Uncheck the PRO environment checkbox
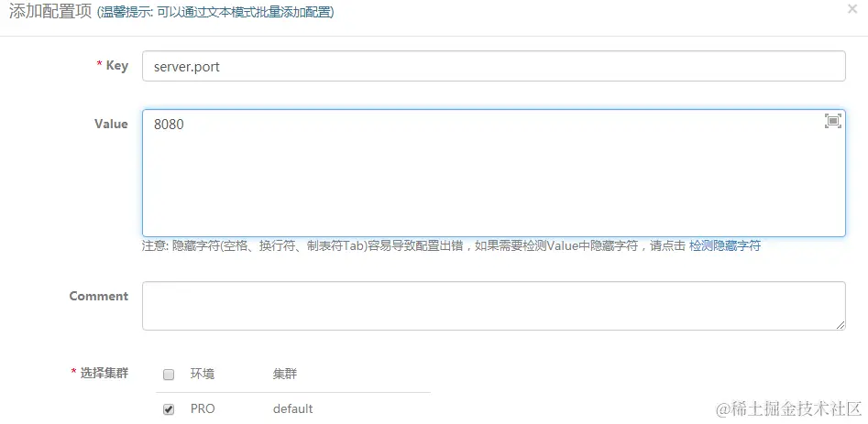This screenshot has height=424, width=868. [169, 409]
